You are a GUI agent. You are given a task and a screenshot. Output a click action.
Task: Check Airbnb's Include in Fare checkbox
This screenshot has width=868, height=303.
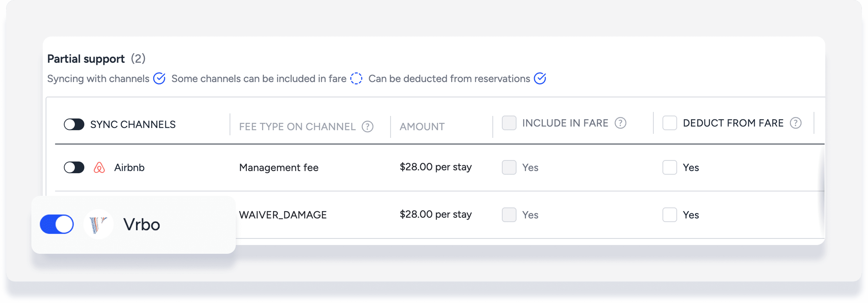pyautogui.click(x=509, y=167)
